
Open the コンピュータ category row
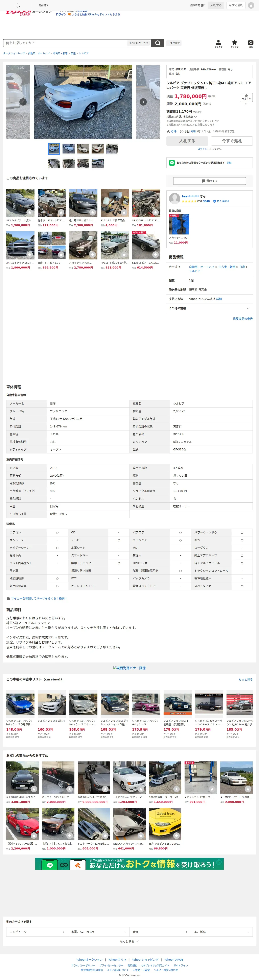click(x=37, y=932)
